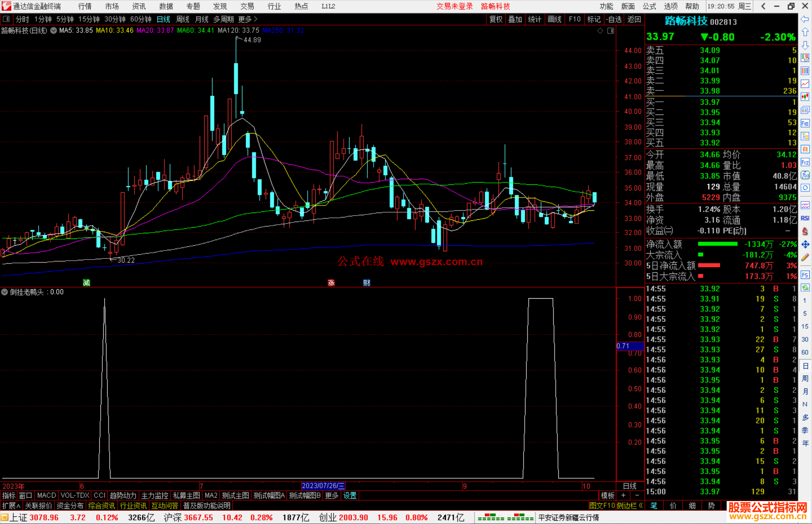Click the 设置 button in indicator bar
This screenshot has height=524, width=812.
tap(350, 495)
